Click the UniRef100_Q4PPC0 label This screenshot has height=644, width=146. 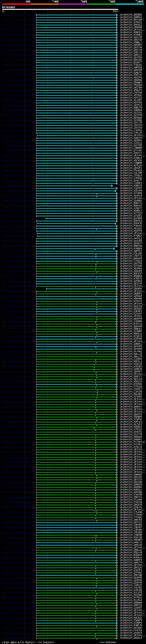coord(131,251)
